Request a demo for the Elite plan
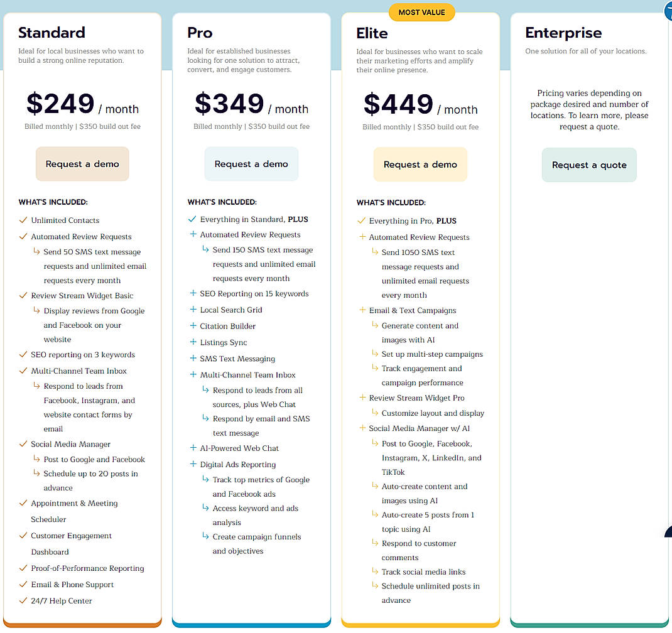Screen dimensions: 672x633 point(420,165)
